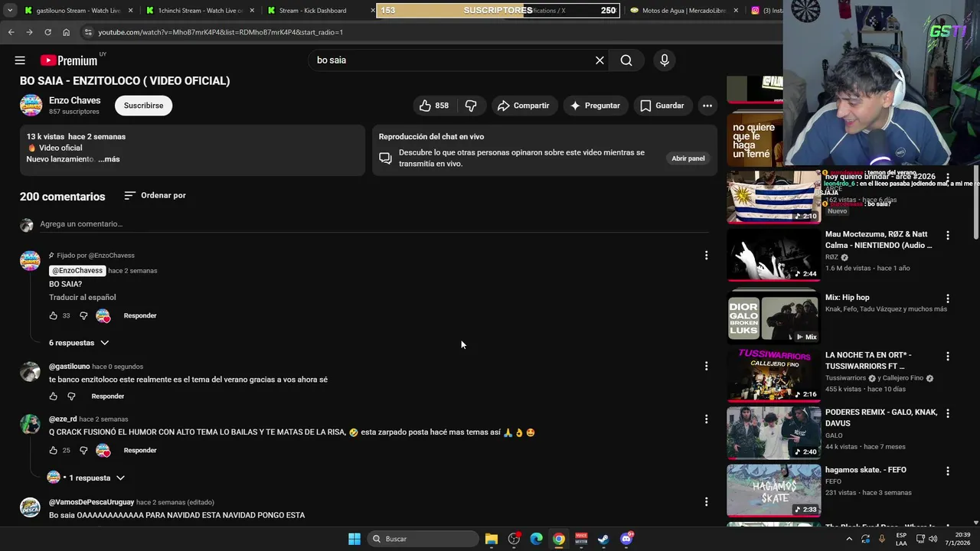Open options menu for @VamosDePescaUruguay comment
Image resolution: width=980 pixels, height=551 pixels.
tap(706, 502)
